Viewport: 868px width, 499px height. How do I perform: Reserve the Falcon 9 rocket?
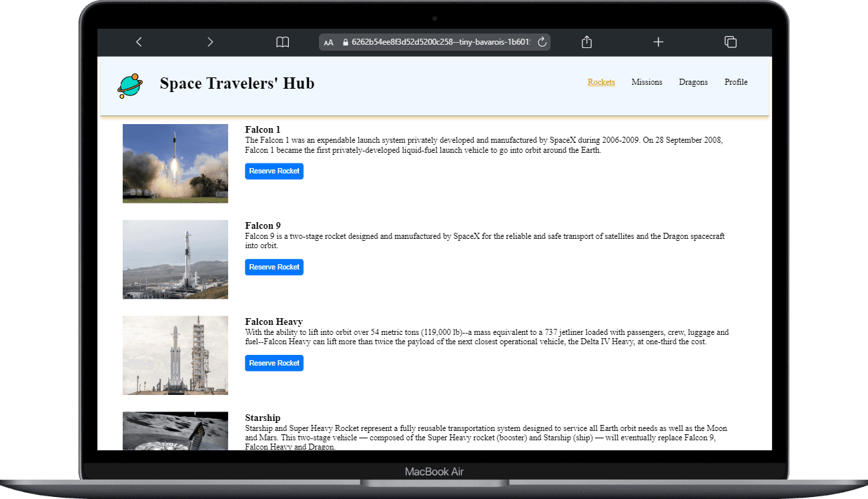click(274, 267)
